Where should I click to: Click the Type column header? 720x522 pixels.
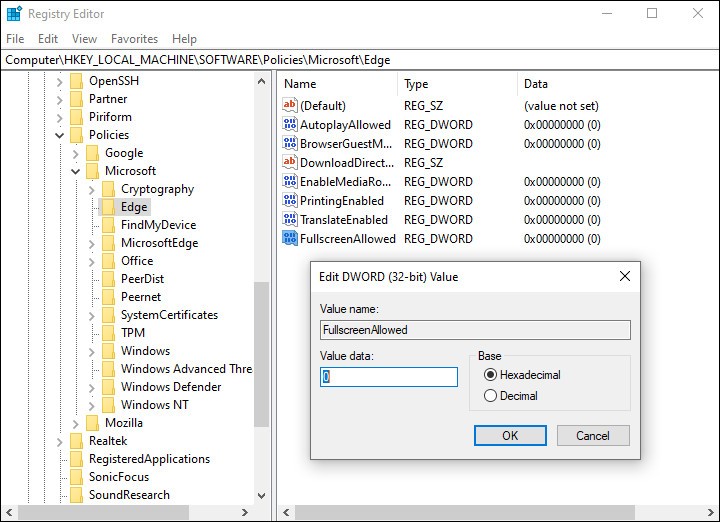[458, 84]
